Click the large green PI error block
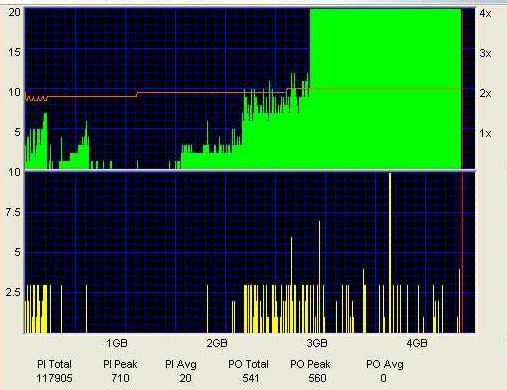 point(385,89)
